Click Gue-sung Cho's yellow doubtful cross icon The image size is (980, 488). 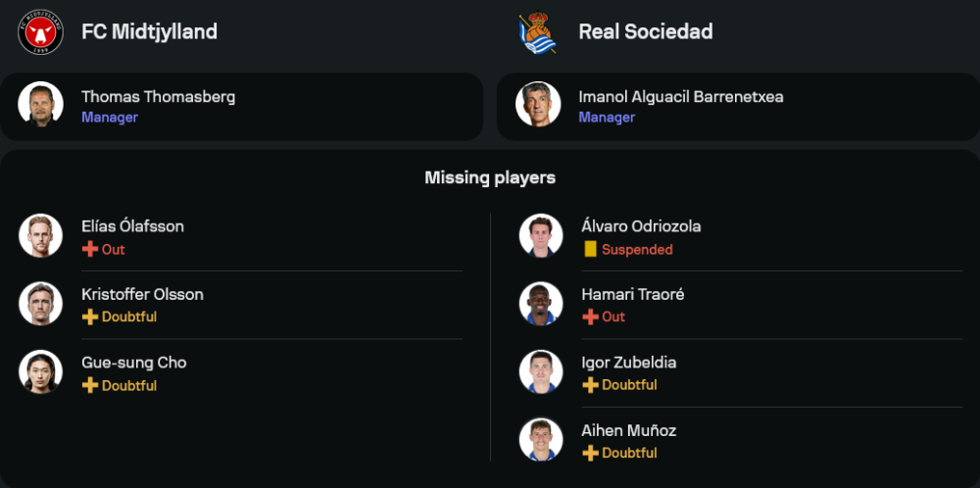(90, 385)
